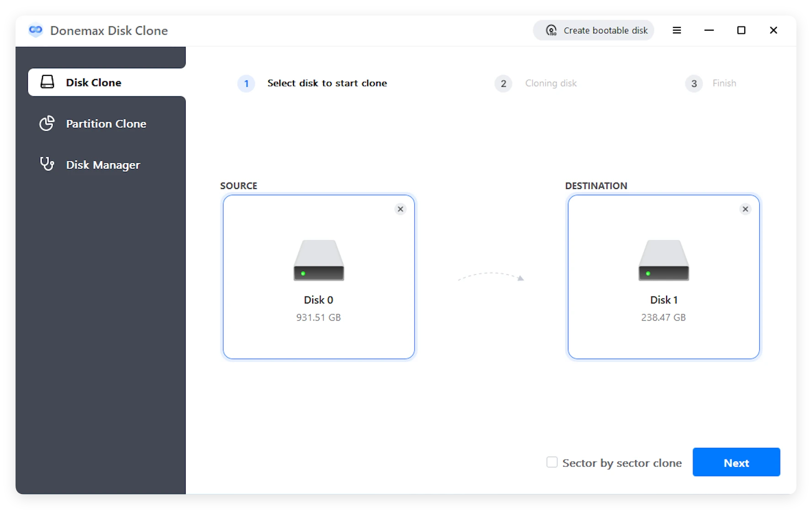The height and width of the screenshot is (510, 812).
Task: Click step 3 circle indicator
Action: (694, 84)
